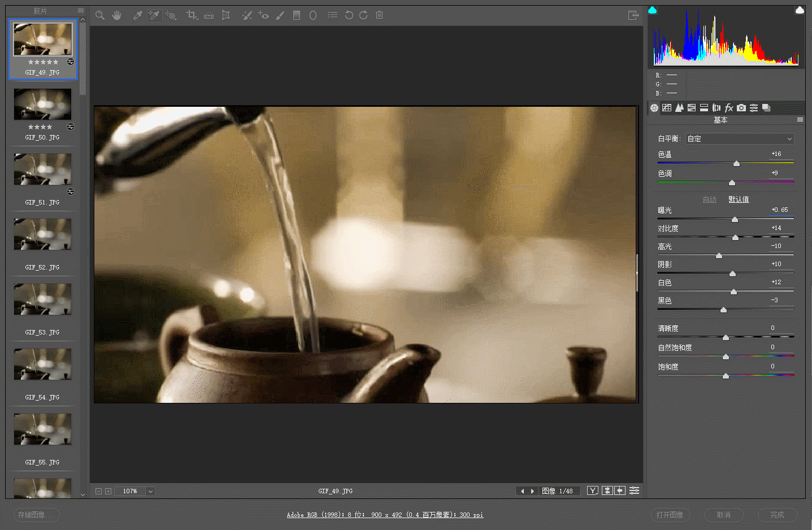Click the 打开图像 button
Viewport: 812px width, 530px height.
pyautogui.click(x=670, y=515)
